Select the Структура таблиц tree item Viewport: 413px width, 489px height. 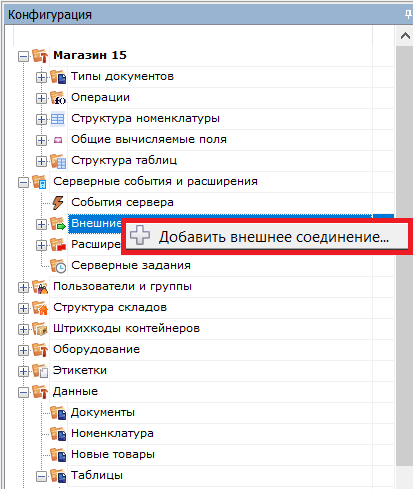tap(124, 160)
